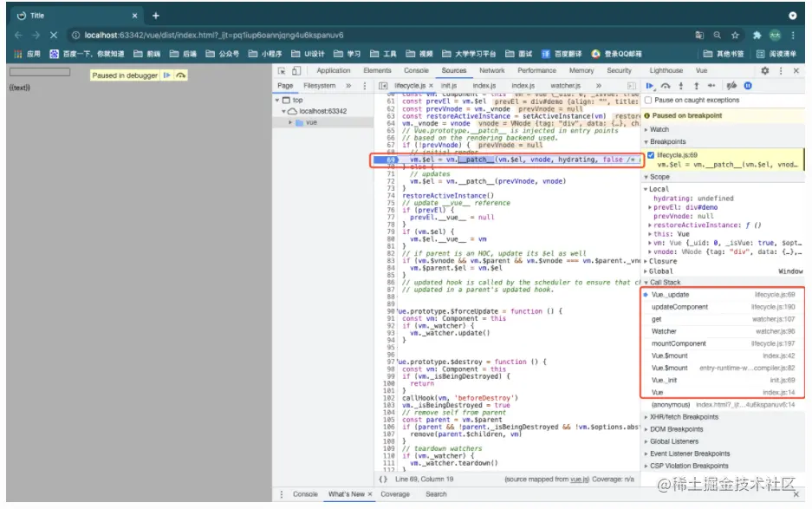Click the step over next function icon
Screen dimensions: 812x509
[x=666, y=86]
